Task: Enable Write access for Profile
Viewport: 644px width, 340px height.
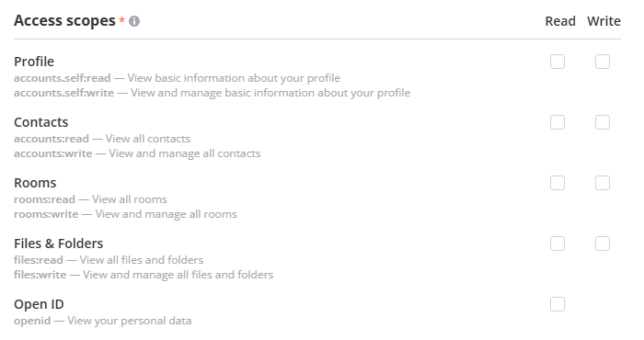Action: pyautogui.click(x=603, y=62)
